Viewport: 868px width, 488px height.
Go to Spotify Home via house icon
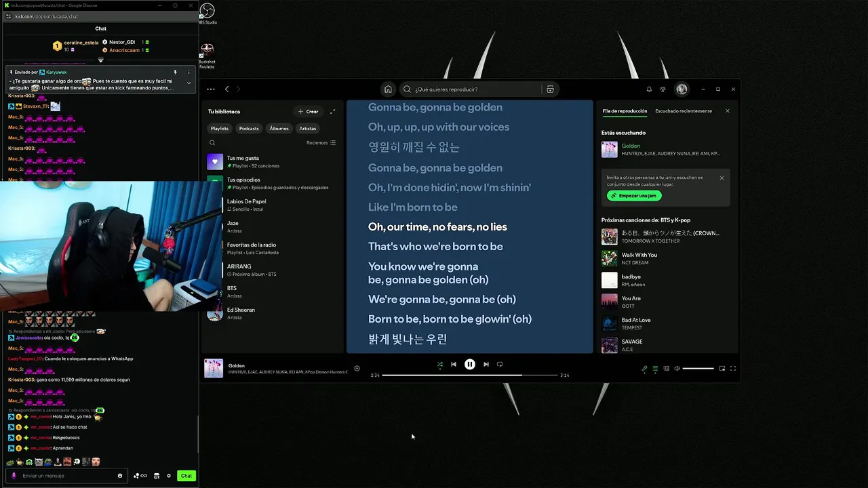tap(388, 89)
